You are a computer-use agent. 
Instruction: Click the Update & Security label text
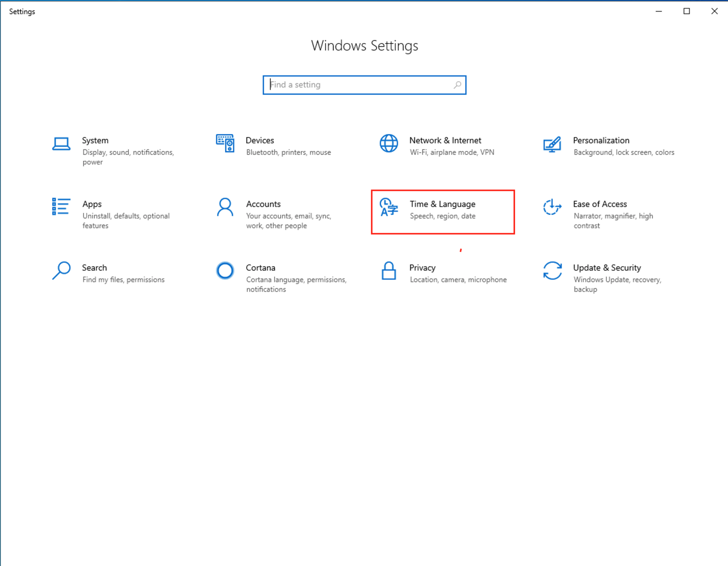[607, 267]
